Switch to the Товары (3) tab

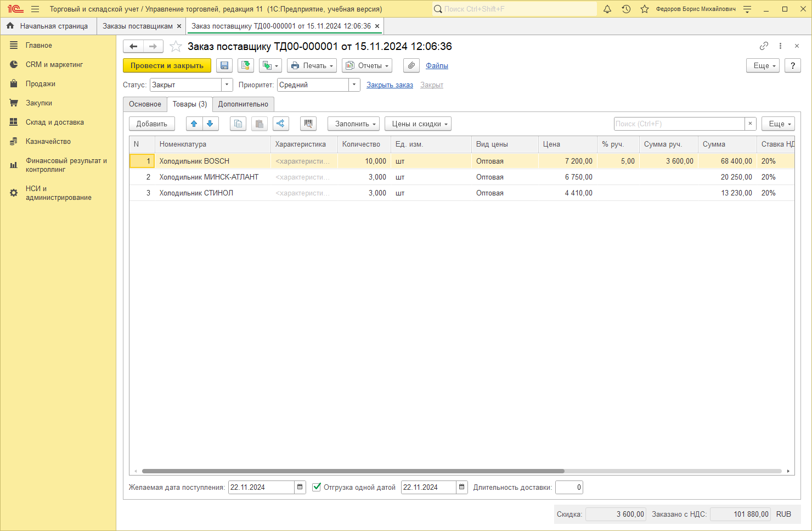pos(190,104)
